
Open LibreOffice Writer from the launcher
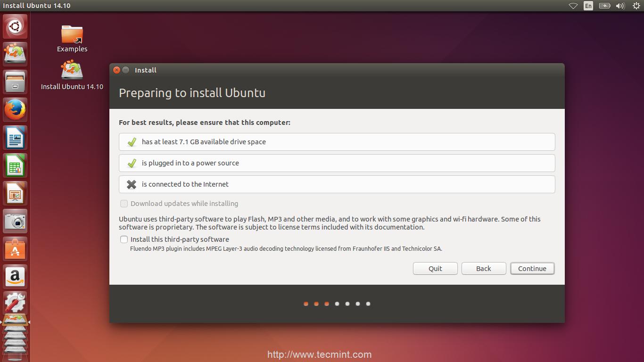[x=15, y=137]
